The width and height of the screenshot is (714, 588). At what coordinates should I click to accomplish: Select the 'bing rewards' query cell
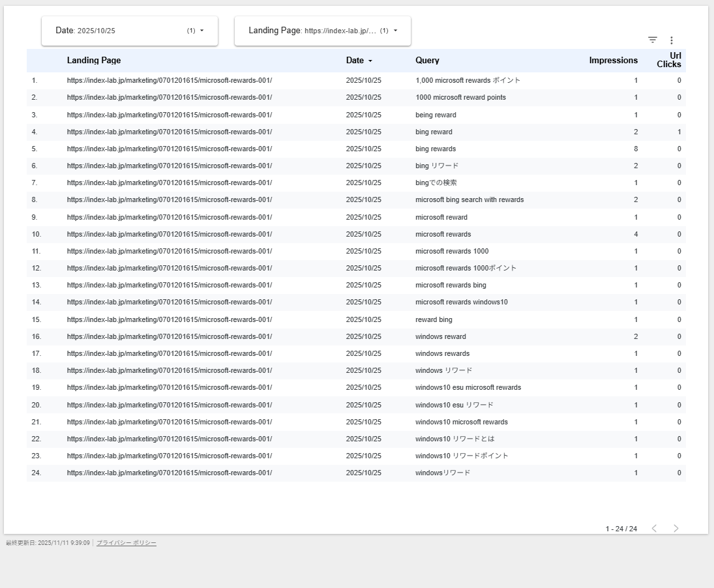click(x=436, y=149)
